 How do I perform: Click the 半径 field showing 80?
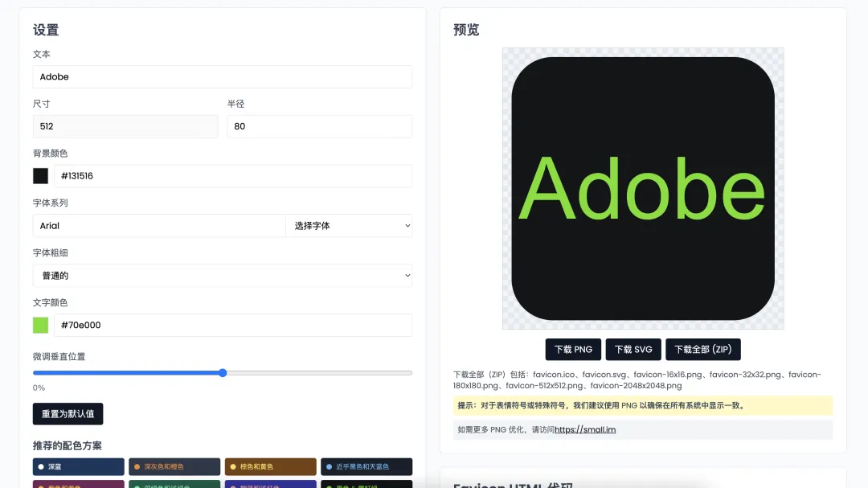319,126
